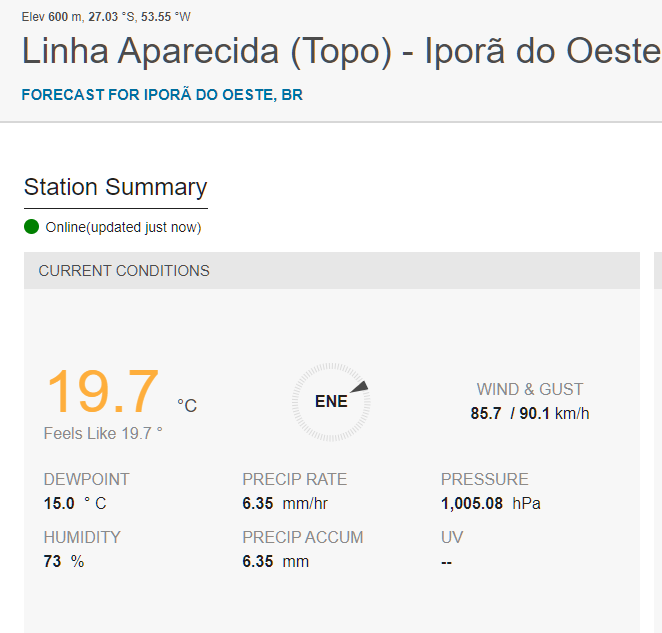Click the elevation and coordinates text
Image resolution: width=662 pixels, height=633 pixels.
[106, 17]
